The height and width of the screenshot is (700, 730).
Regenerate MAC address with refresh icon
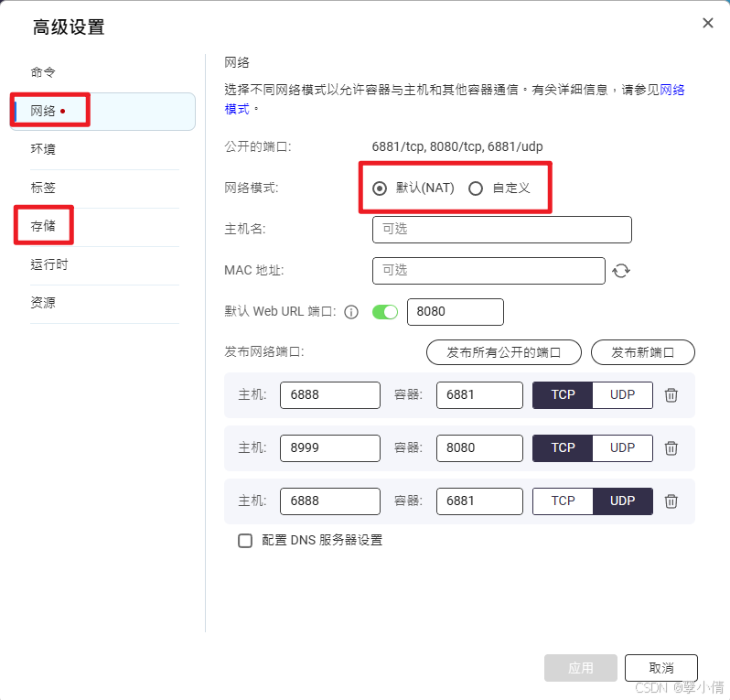(x=620, y=271)
